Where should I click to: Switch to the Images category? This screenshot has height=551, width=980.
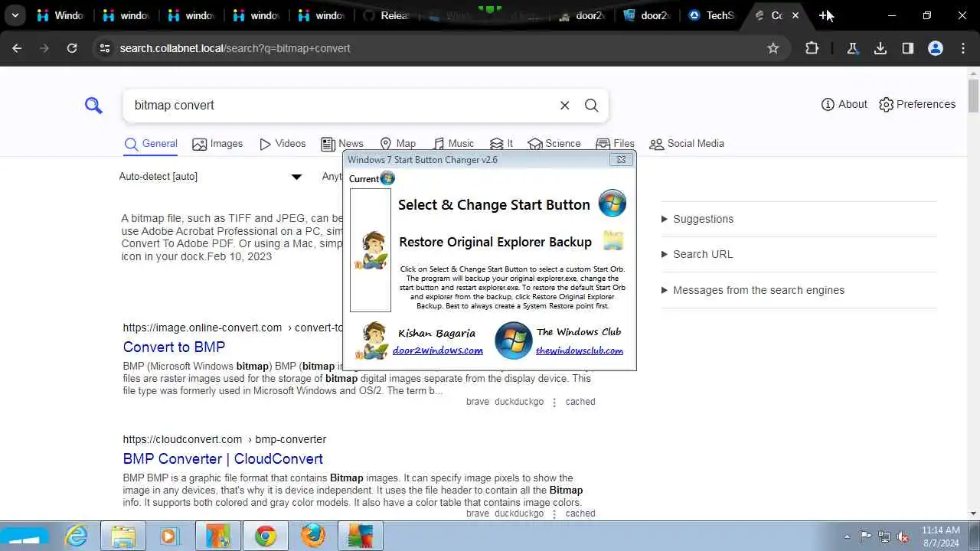(x=217, y=144)
